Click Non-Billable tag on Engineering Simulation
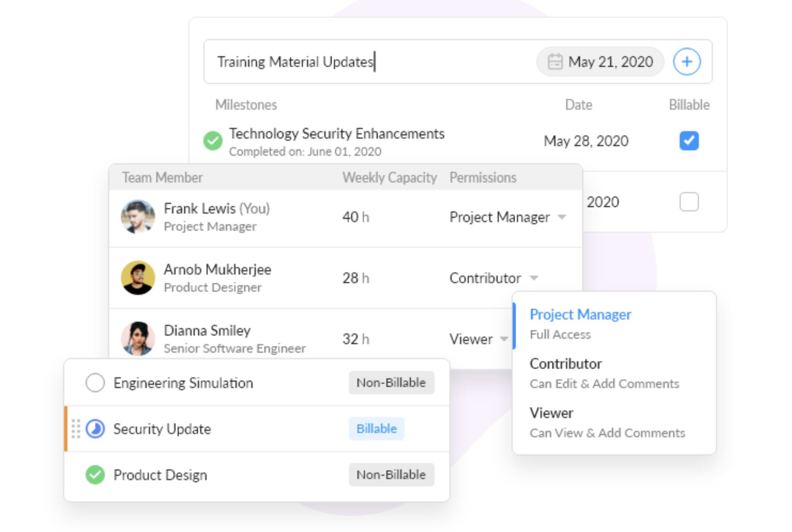This screenshot has height=532, width=792. [391, 383]
